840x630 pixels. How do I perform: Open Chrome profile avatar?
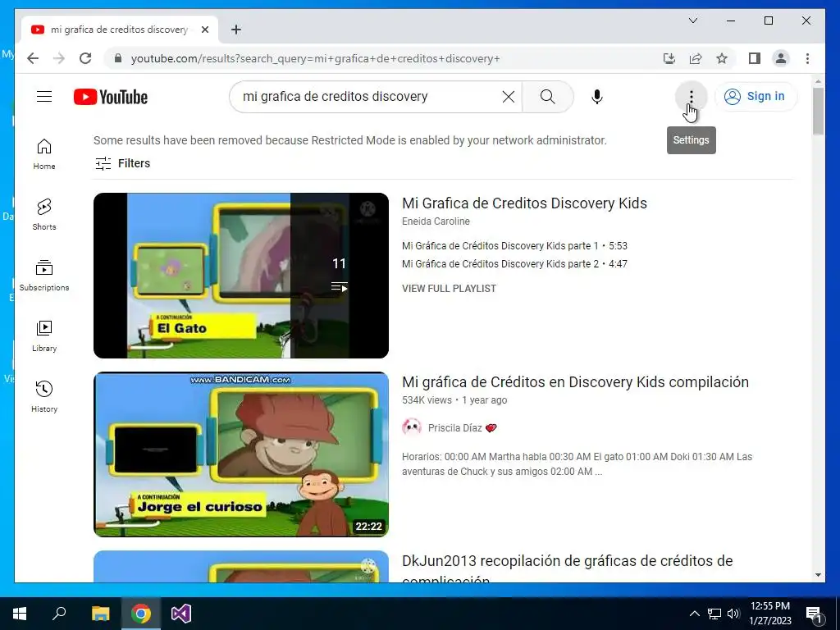(x=781, y=58)
